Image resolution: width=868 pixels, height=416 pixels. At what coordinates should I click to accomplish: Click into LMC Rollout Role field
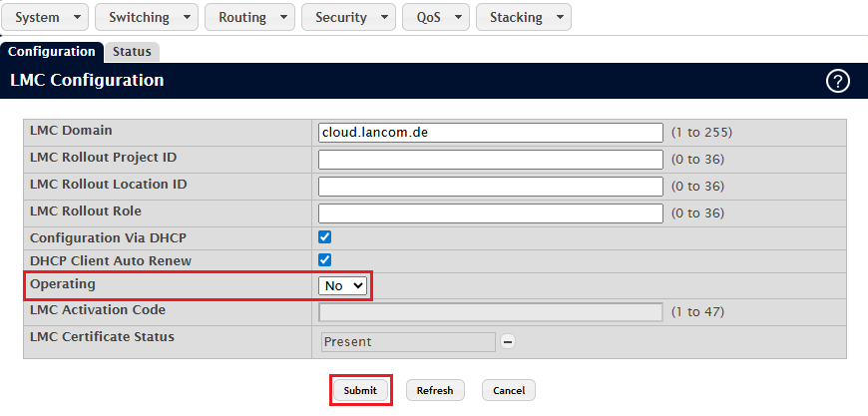point(490,213)
